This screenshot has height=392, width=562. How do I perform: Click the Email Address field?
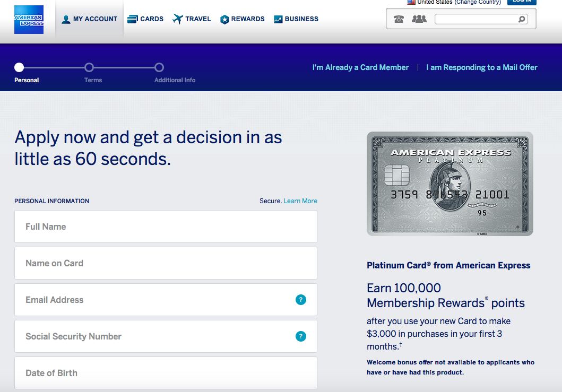(166, 300)
